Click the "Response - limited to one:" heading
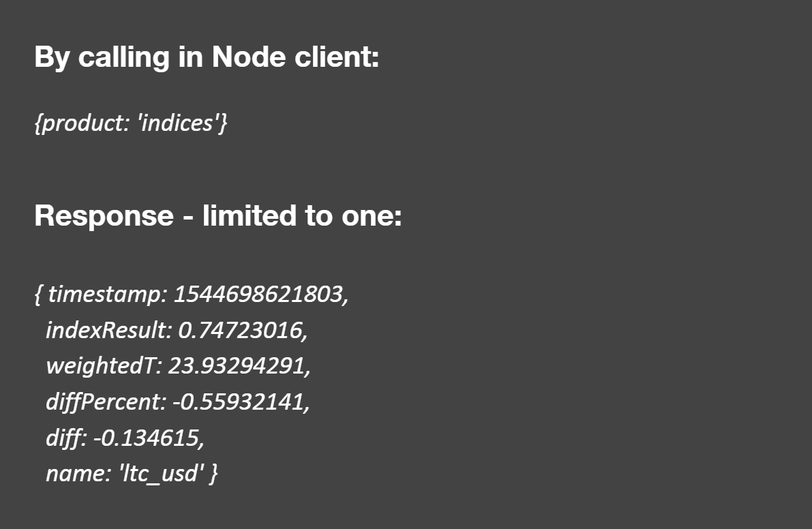Viewport: 812px width, 529px height. 218,215
